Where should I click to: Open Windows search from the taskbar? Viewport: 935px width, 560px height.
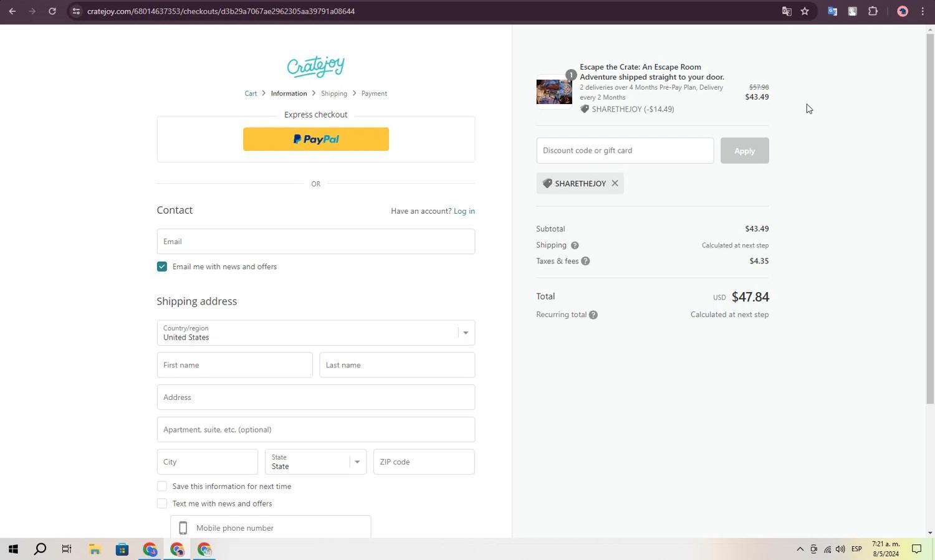pyautogui.click(x=40, y=549)
